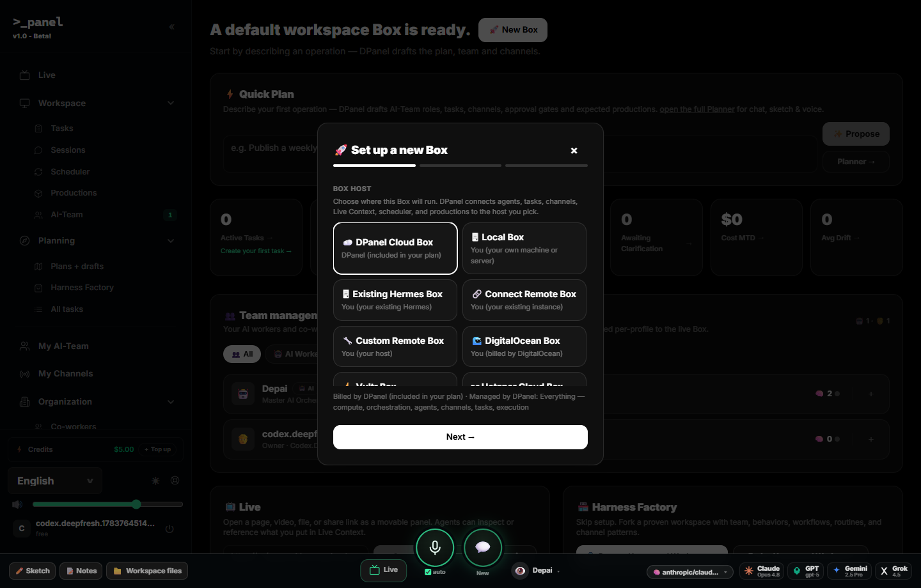
Task: Sign out with the power icon
Action: click(x=169, y=529)
